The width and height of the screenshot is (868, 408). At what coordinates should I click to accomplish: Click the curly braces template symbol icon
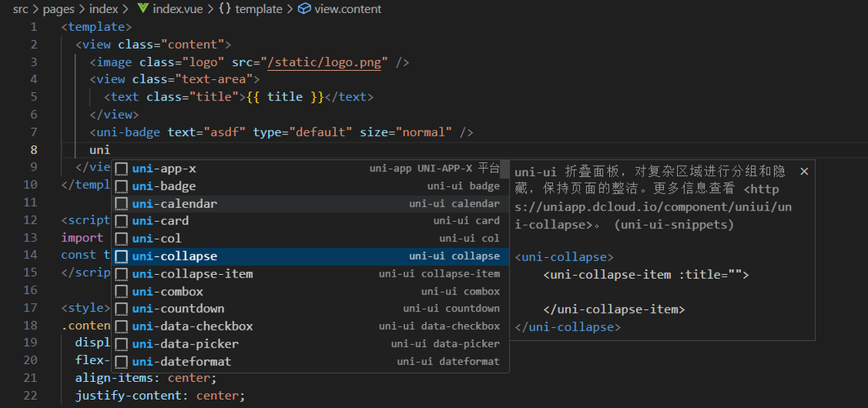[x=224, y=9]
